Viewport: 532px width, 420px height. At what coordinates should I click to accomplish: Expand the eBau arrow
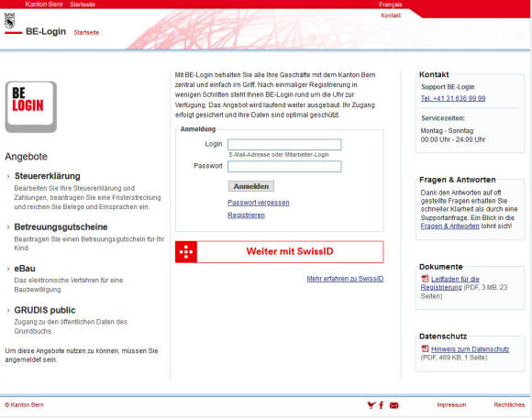pos(8,269)
